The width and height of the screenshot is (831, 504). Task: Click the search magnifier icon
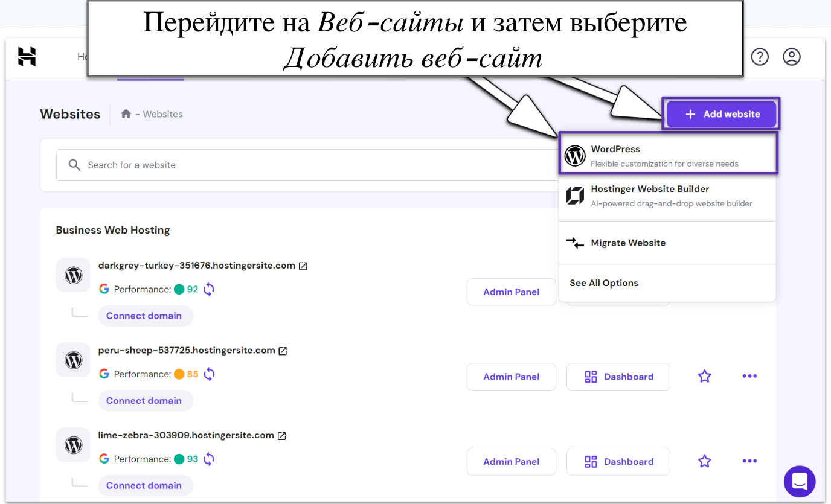coord(74,164)
